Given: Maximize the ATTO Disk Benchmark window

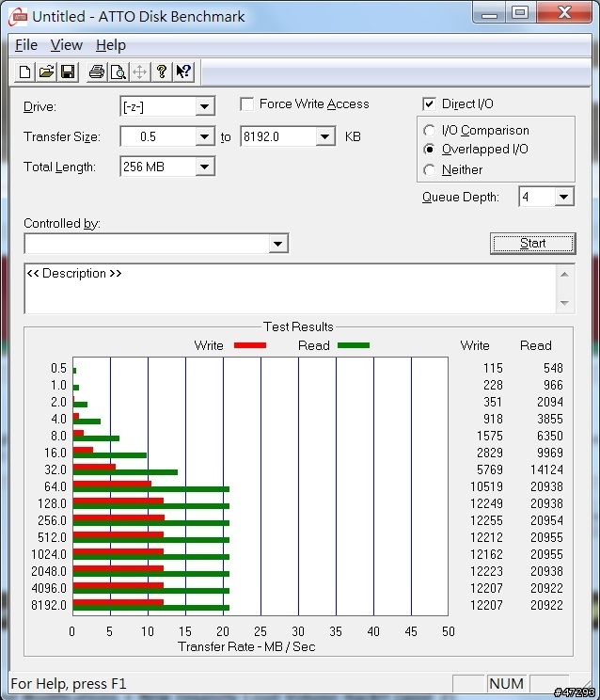Looking at the screenshot, I should coord(520,12).
